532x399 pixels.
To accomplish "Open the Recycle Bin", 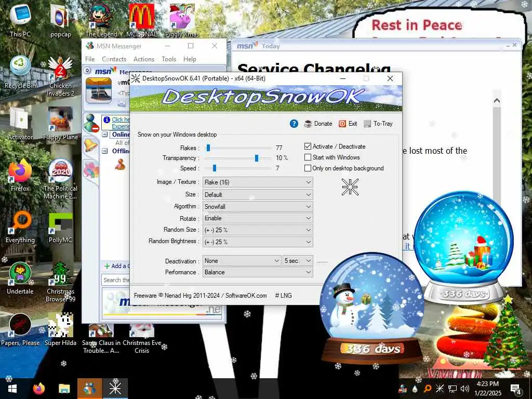I will [20, 72].
